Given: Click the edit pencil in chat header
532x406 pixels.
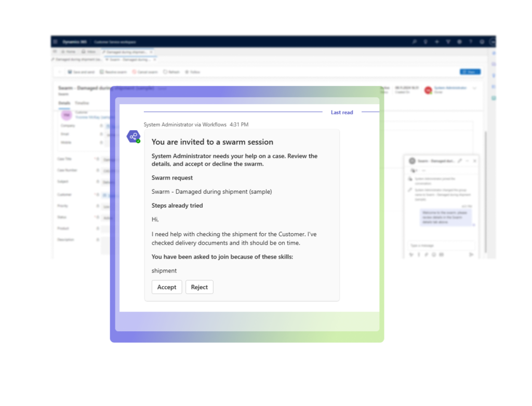Looking at the screenshot, I should click(460, 161).
